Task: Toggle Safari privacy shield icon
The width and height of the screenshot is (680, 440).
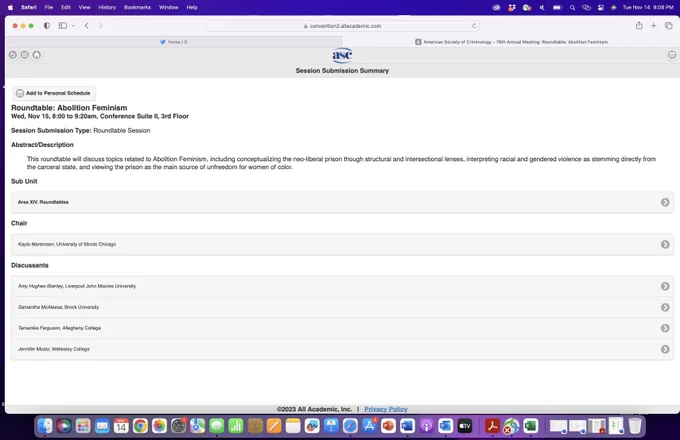Action: (x=46, y=26)
